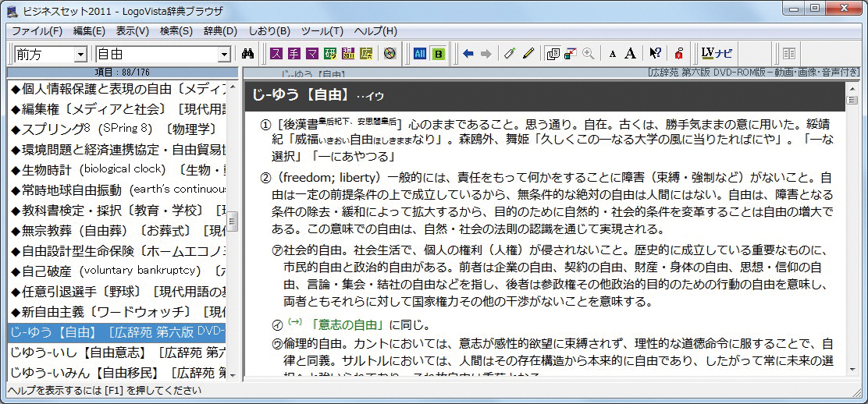Click the red padlock icon
Image resolution: width=868 pixels, height=404 pixels.
point(678,54)
